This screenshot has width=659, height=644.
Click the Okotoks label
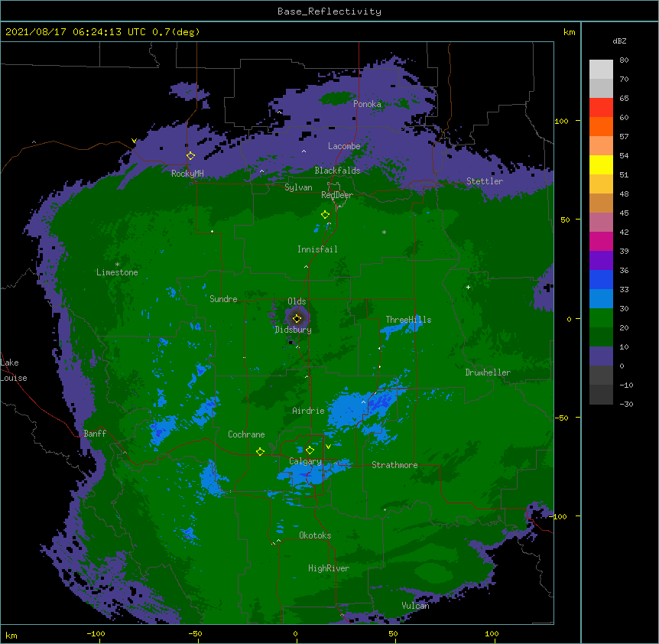(315, 535)
